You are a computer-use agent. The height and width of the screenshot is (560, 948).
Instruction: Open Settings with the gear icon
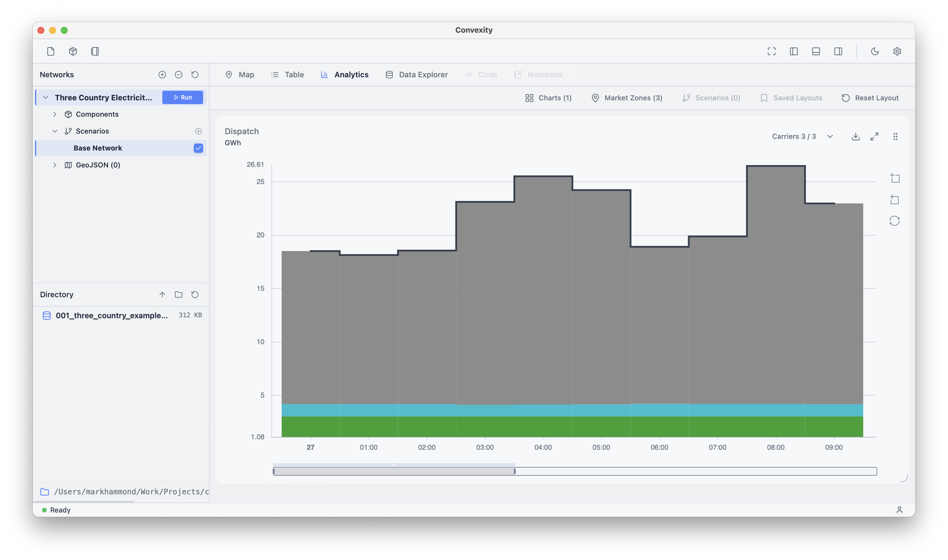coord(898,51)
